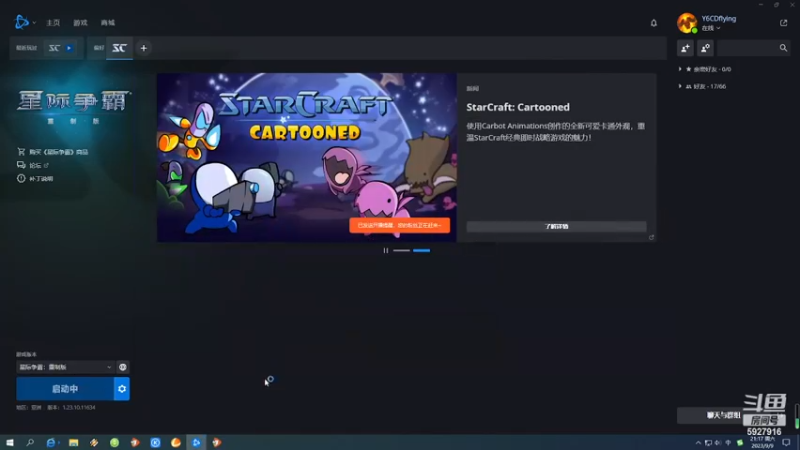
Task: Open the news external link icon
Action: [x=651, y=237]
